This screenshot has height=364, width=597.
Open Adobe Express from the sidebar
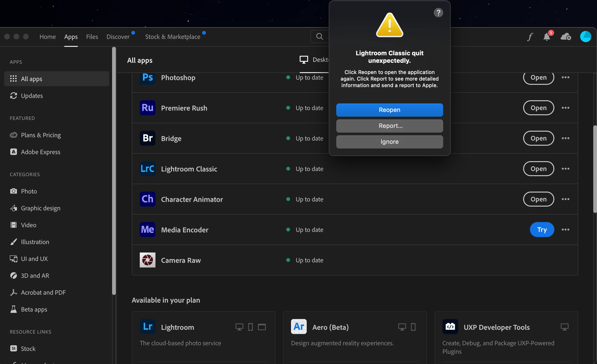coord(41,152)
